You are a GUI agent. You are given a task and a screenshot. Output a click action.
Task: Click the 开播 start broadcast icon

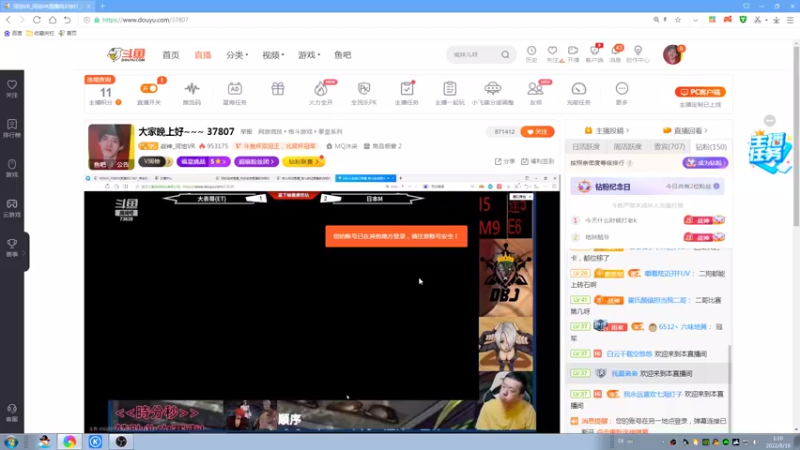click(573, 53)
